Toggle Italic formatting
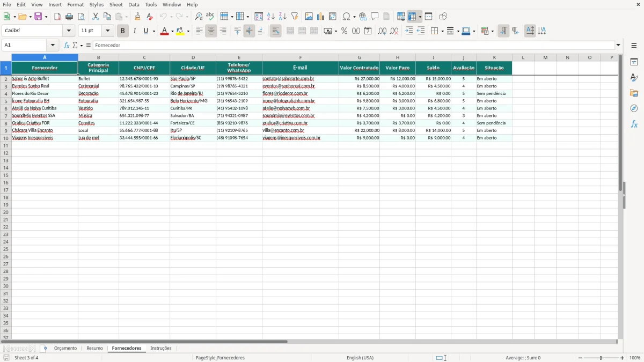Image resolution: width=644 pixels, height=362 pixels. [x=134, y=31]
